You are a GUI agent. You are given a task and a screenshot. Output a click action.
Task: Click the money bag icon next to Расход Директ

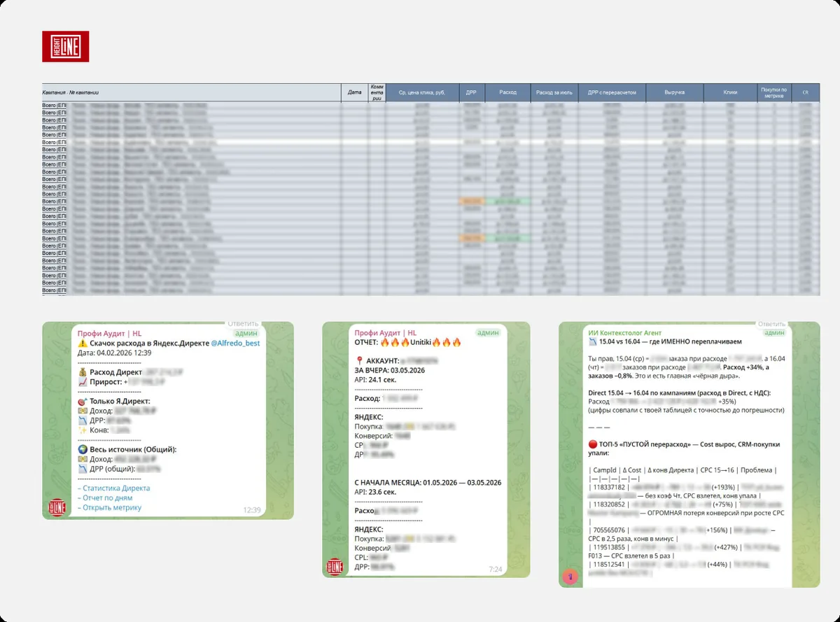pyautogui.click(x=83, y=372)
